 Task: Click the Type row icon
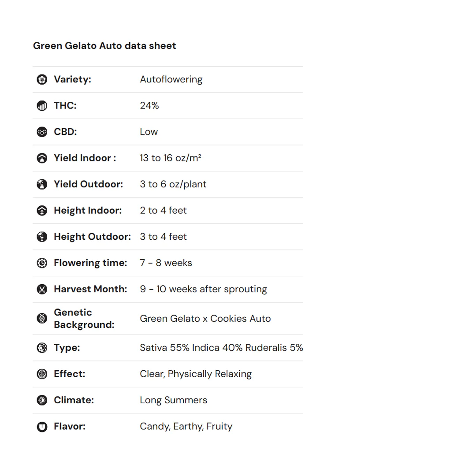42,348
